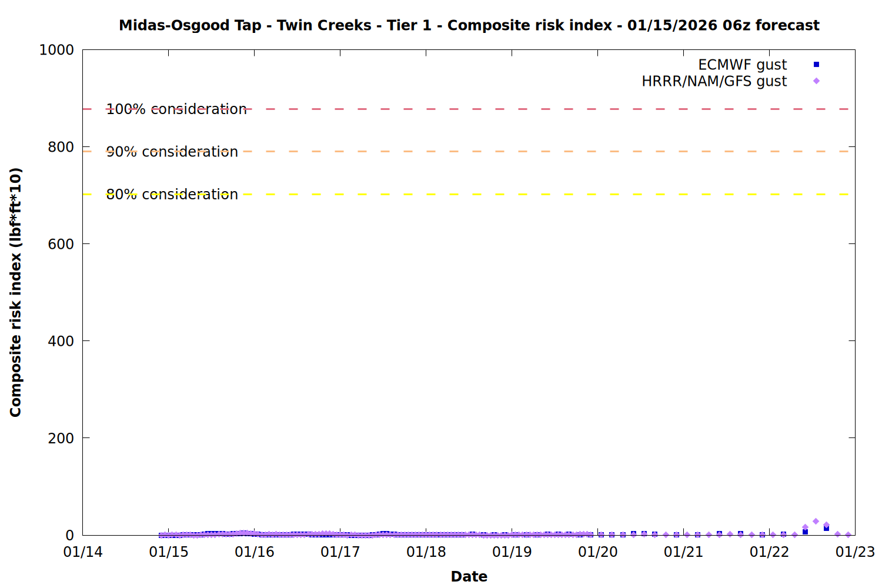Select the "100% consideration" threshold label

(x=176, y=109)
